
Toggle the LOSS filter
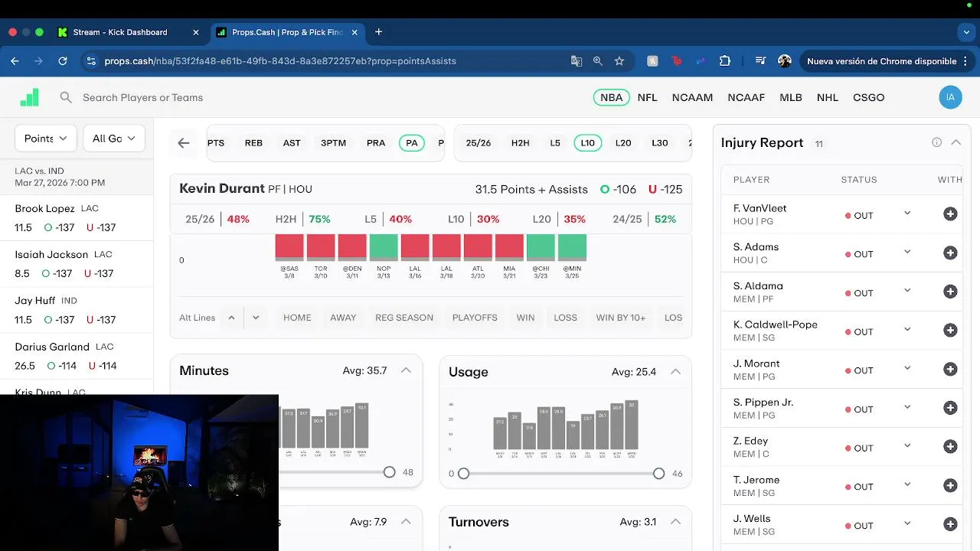tap(565, 318)
